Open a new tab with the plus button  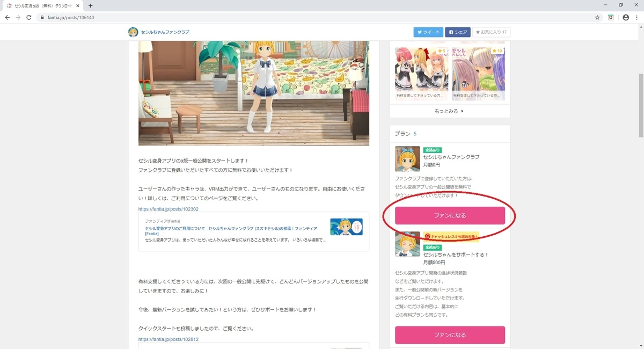(90, 5)
